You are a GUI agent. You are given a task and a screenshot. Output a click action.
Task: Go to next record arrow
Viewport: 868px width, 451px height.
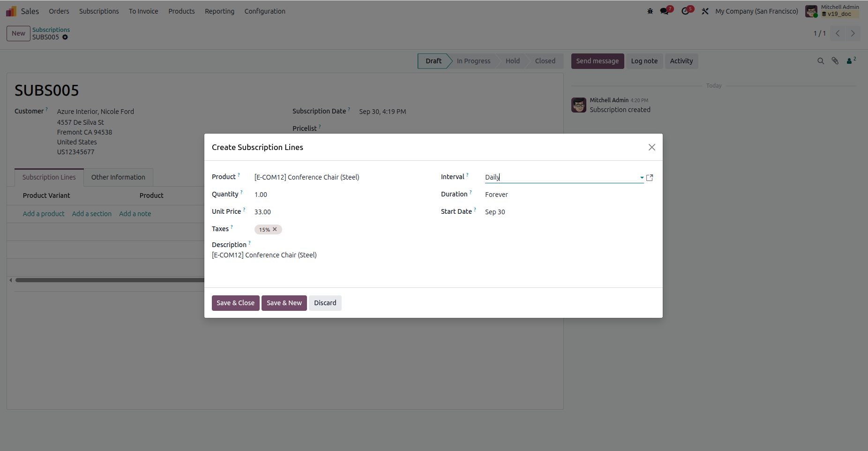pos(853,33)
